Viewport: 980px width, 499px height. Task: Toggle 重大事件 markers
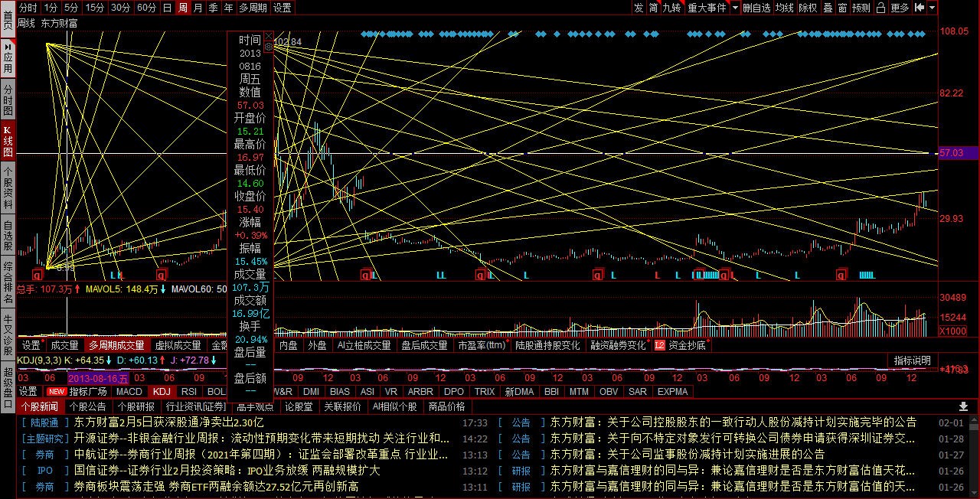click(707, 8)
